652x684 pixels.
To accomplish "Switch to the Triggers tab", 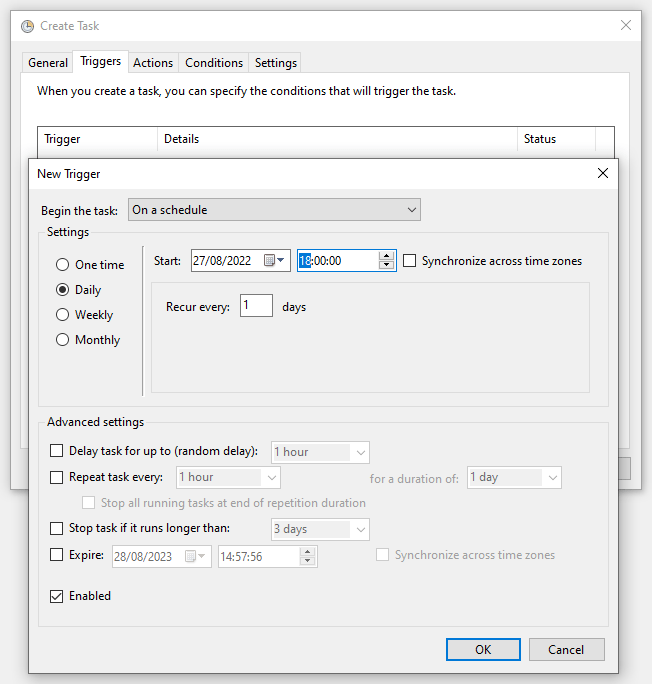I will click(x=100, y=61).
